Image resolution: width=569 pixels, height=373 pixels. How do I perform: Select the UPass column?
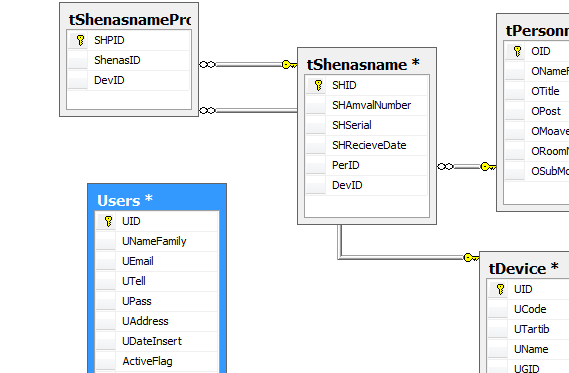coord(157,301)
